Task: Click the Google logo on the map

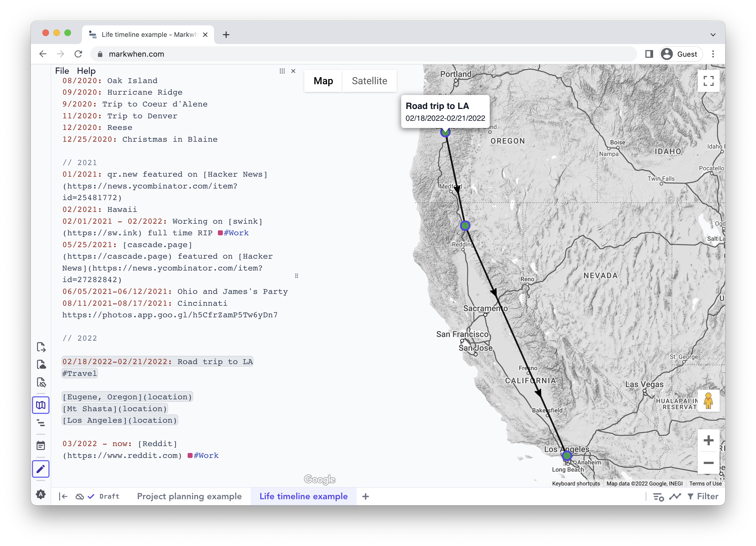Action: coord(319,479)
